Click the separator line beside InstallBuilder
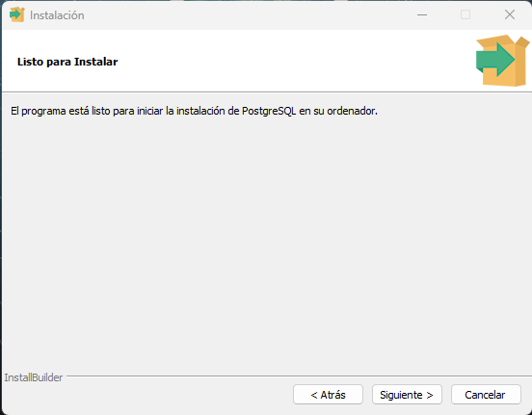The image size is (532, 415). [x=299, y=376]
